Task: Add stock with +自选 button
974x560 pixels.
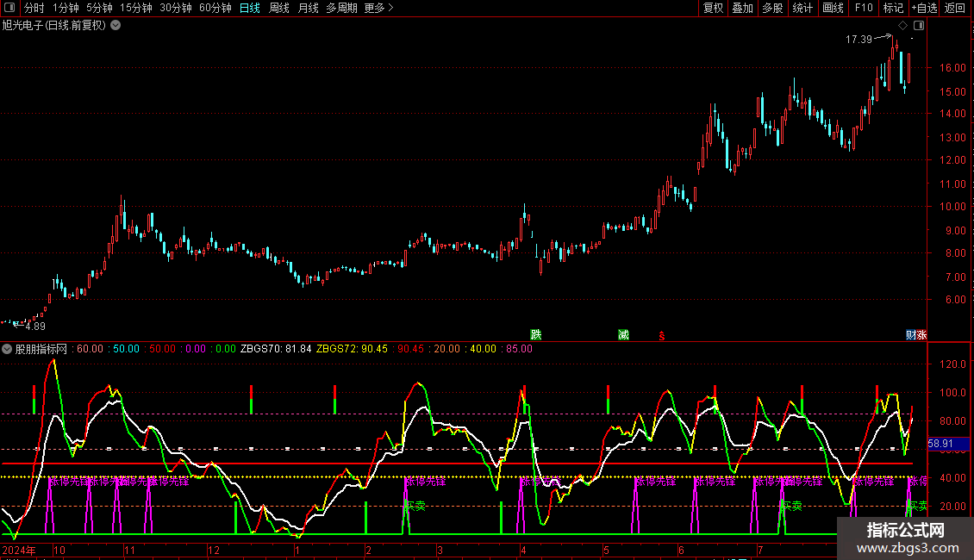Action: (x=924, y=8)
